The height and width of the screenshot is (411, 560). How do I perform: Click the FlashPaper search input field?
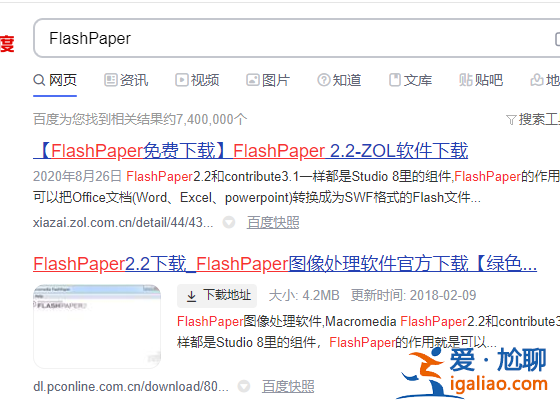[296, 38]
